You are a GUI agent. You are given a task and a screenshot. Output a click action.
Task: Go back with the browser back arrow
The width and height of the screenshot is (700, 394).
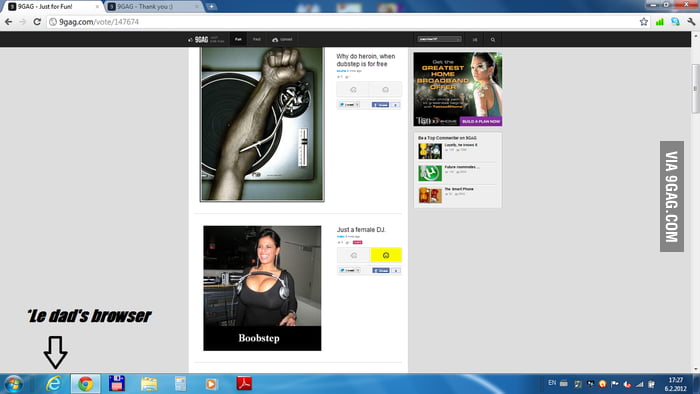8,22
